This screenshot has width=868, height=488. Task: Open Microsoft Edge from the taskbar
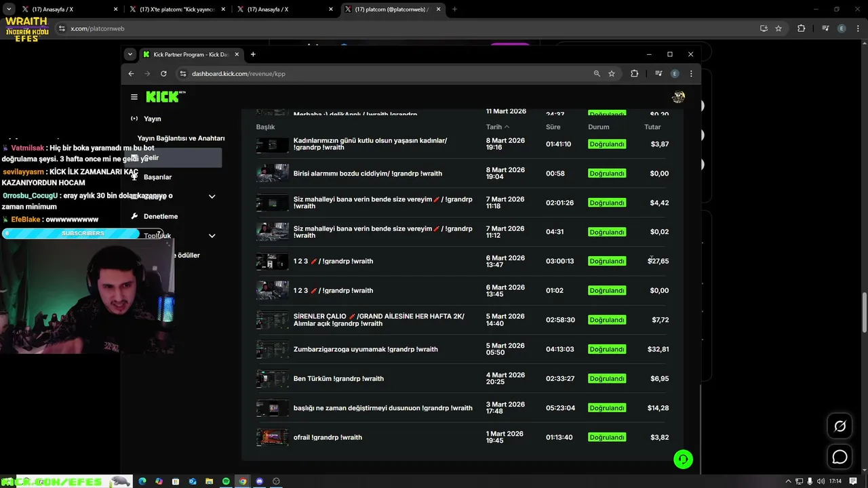pos(142,481)
